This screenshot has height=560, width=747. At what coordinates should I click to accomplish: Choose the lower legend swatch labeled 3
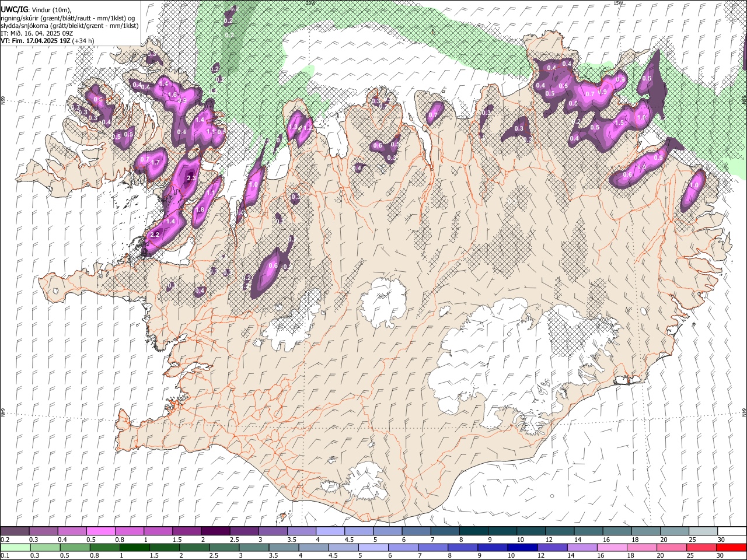pyautogui.click(x=254, y=547)
